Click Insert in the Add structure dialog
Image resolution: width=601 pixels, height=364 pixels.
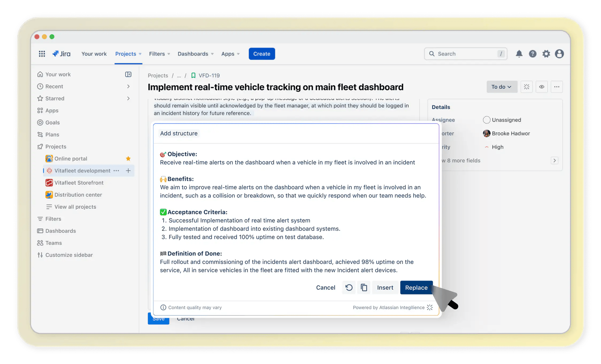(x=385, y=287)
